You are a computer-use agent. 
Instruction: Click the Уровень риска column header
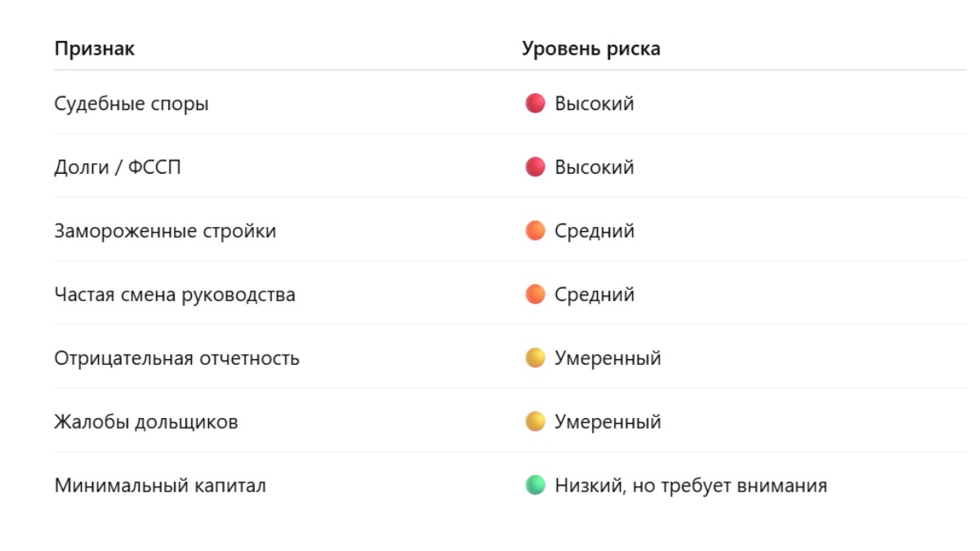click(x=590, y=49)
